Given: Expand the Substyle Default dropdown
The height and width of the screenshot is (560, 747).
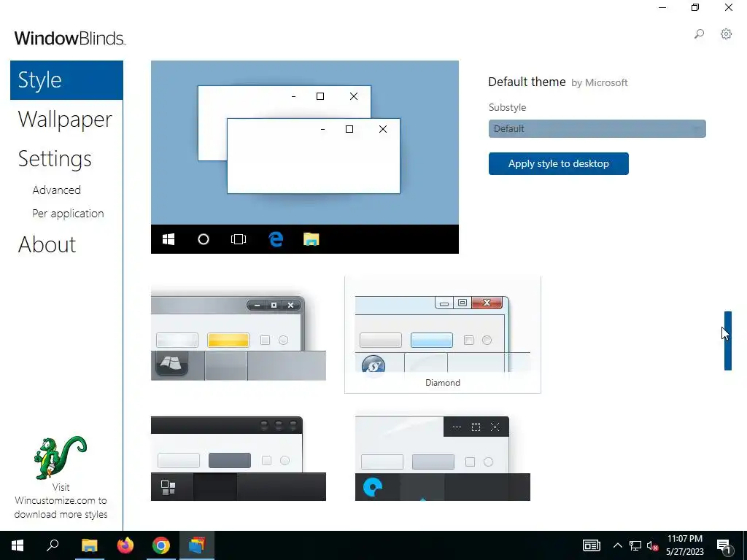Looking at the screenshot, I should [x=597, y=128].
